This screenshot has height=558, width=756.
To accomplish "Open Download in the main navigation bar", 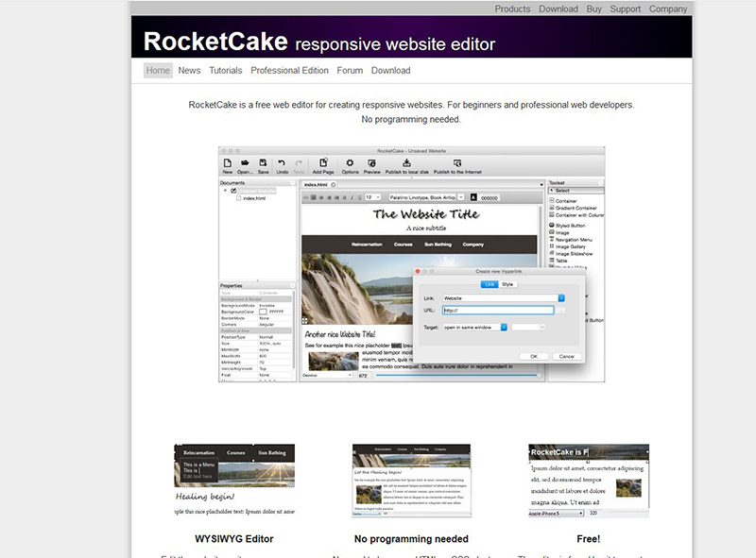I will point(390,71).
